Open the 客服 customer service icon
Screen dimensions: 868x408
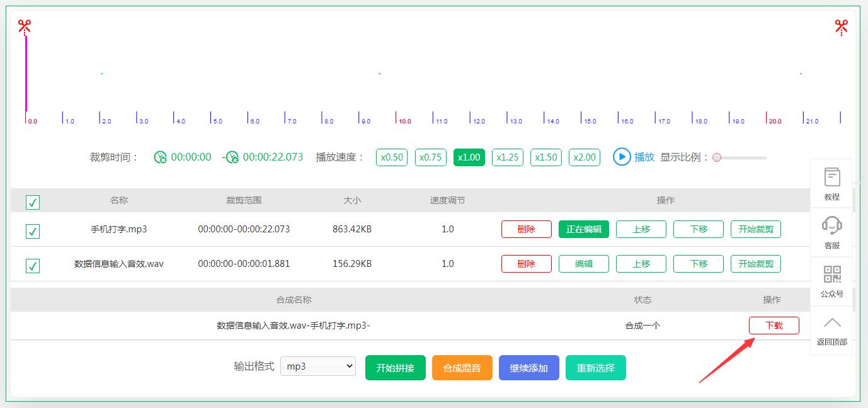click(831, 232)
